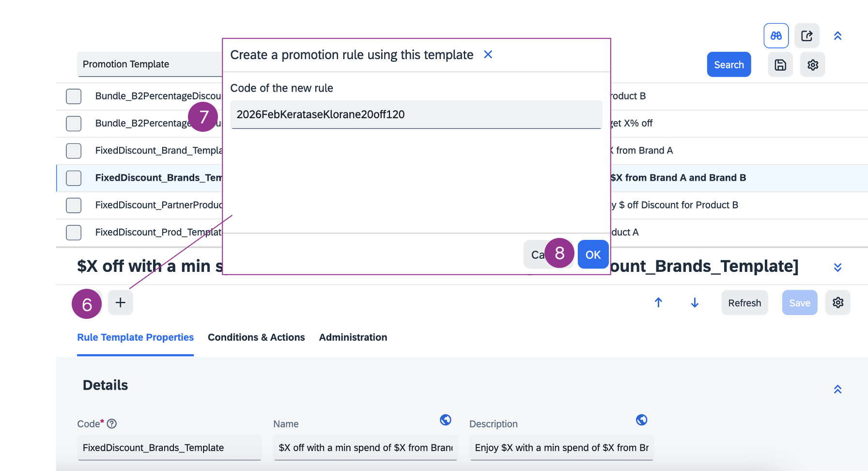Check the FixedDiscount_Brands_Template row checkbox
Screen dimensions: 868x471
pyautogui.click(x=74, y=178)
